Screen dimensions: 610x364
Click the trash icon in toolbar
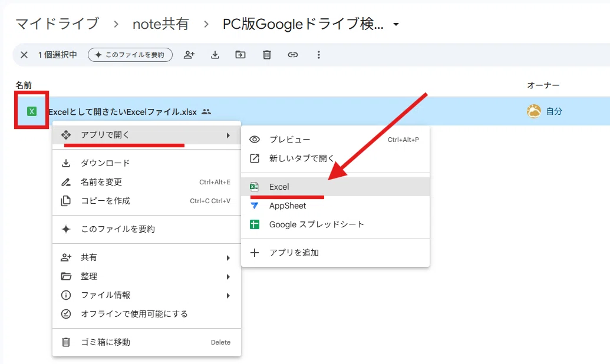pos(267,55)
